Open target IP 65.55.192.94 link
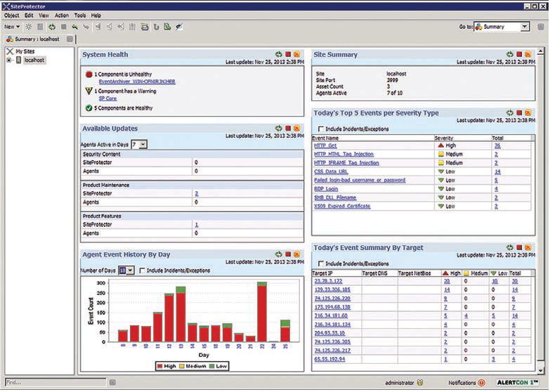 click(329, 359)
